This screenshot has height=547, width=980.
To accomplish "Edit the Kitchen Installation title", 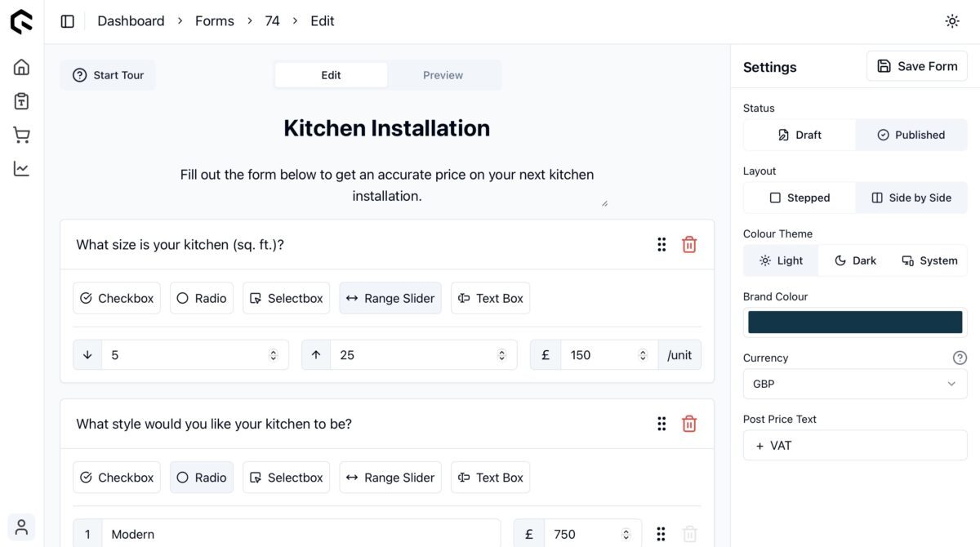I will click(387, 128).
